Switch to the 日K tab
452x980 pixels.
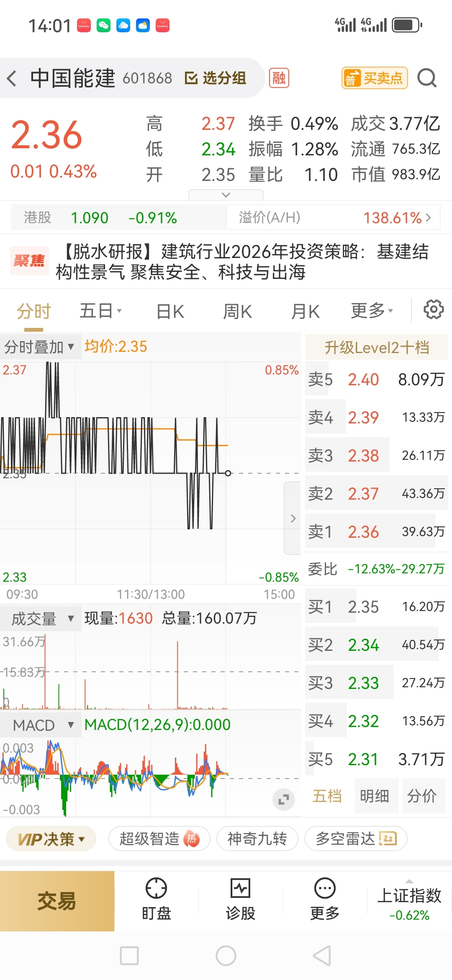tap(170, 312)
